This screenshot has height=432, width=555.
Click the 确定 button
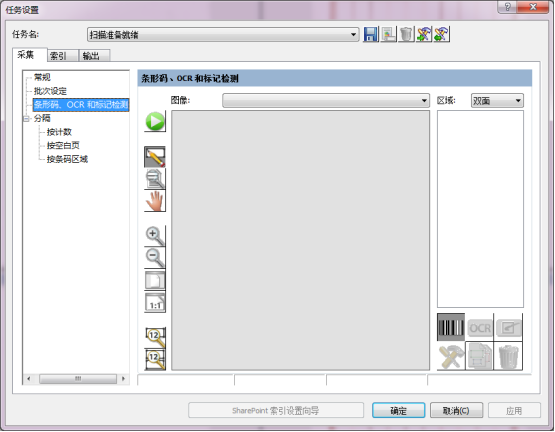(399, 410)
